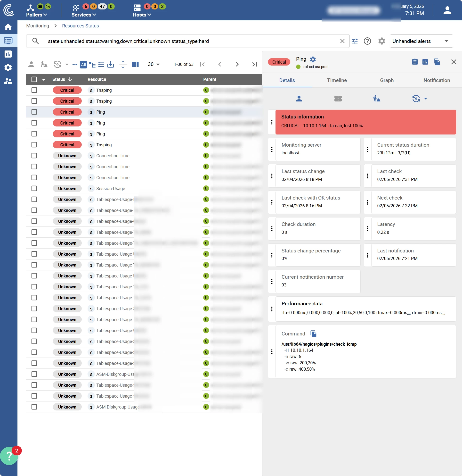Switch to the Timeline tab

(337, 80)
